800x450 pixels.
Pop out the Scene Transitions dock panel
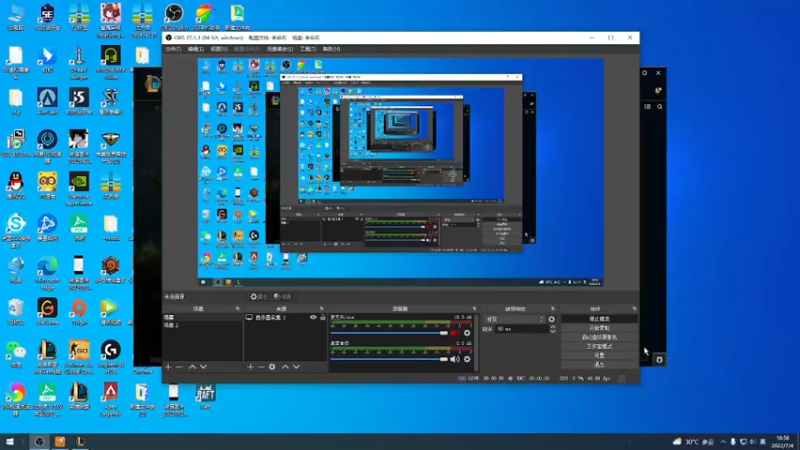click(x=553, y=309)
